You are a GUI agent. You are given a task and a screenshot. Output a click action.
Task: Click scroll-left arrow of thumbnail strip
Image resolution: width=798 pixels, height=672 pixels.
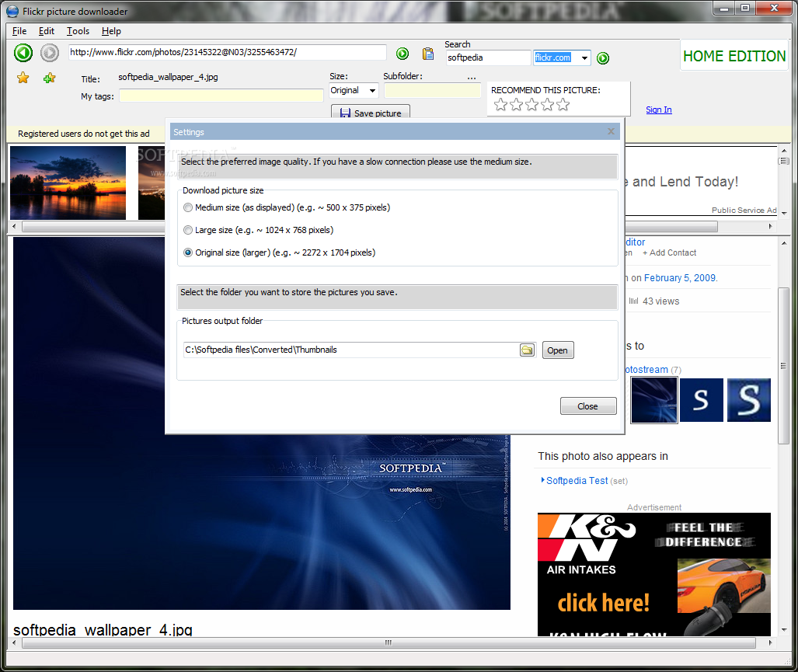pos(14,226)
